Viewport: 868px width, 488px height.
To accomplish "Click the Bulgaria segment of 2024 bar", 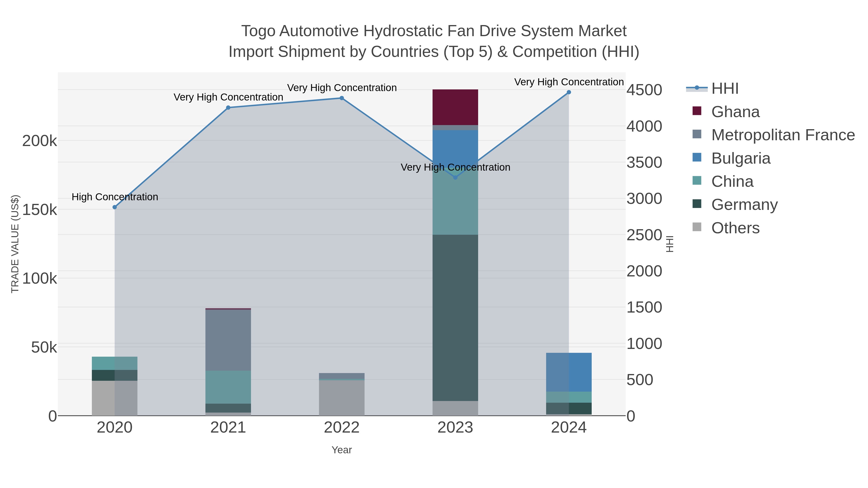I will (569, 372).
